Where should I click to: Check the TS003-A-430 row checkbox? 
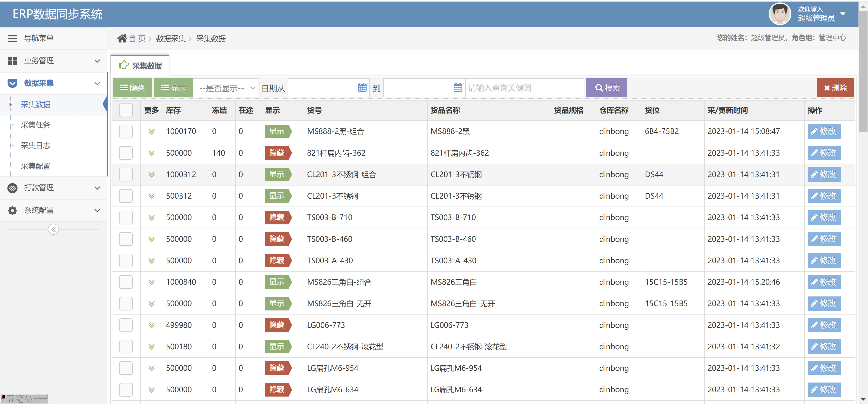click(126, 261)
